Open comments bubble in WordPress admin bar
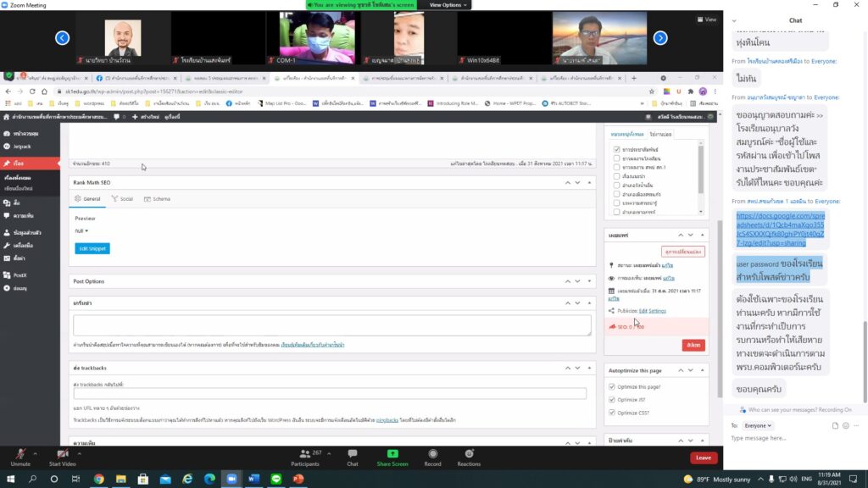The height and width of the screenshot is (488, 868). tap(117, 117)
